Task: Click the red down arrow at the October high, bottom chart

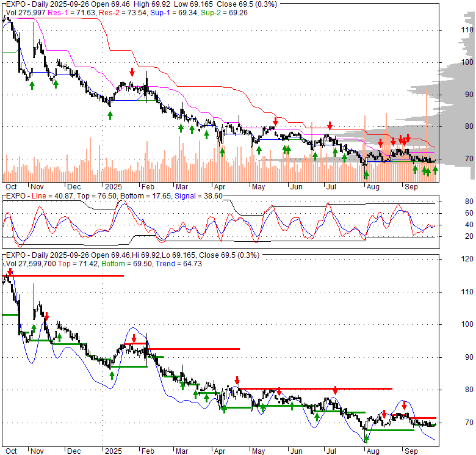Action: (10, 272)
